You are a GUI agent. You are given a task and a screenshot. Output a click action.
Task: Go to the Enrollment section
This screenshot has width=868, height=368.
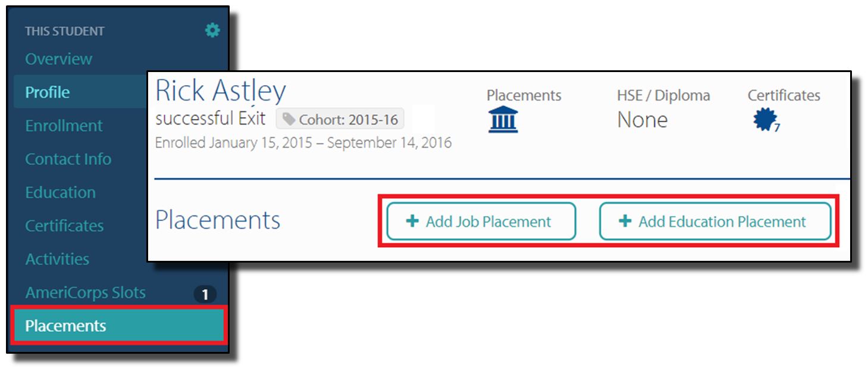pyautogui.click(x=64, y=126)
